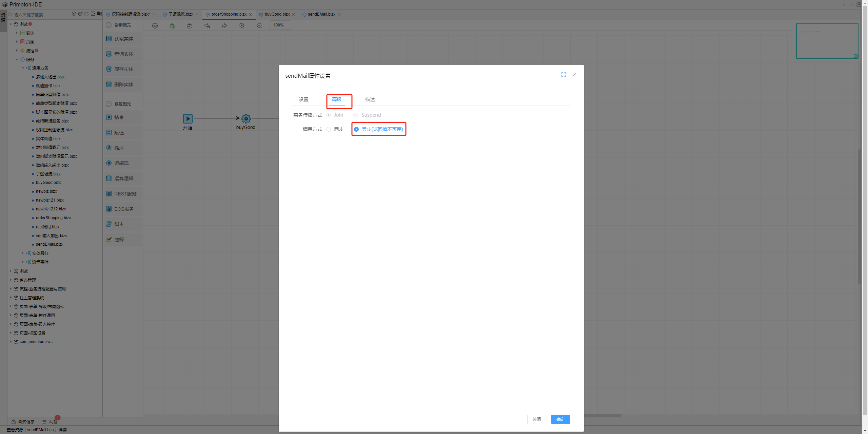Collapse the 常用图元 palette section
The width and height of the screenshot is (868, 434).
click(109, 25)
